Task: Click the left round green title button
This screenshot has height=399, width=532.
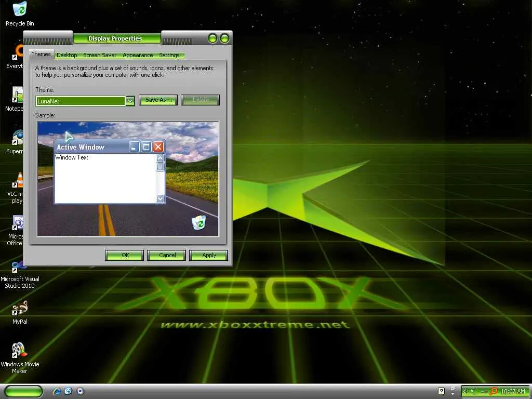Action: [x=212, y=38]
